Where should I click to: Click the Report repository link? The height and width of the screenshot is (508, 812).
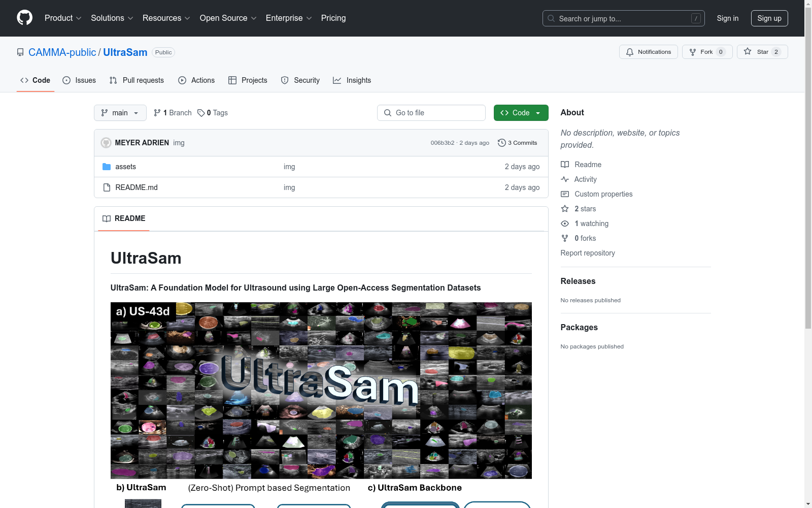[x=587, y=253]
